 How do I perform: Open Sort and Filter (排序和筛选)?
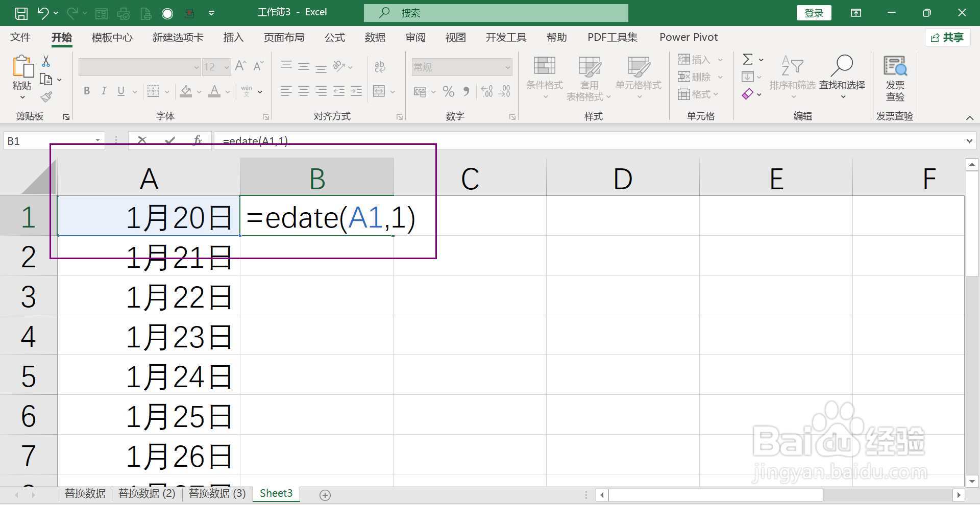(x=792, y=78)
